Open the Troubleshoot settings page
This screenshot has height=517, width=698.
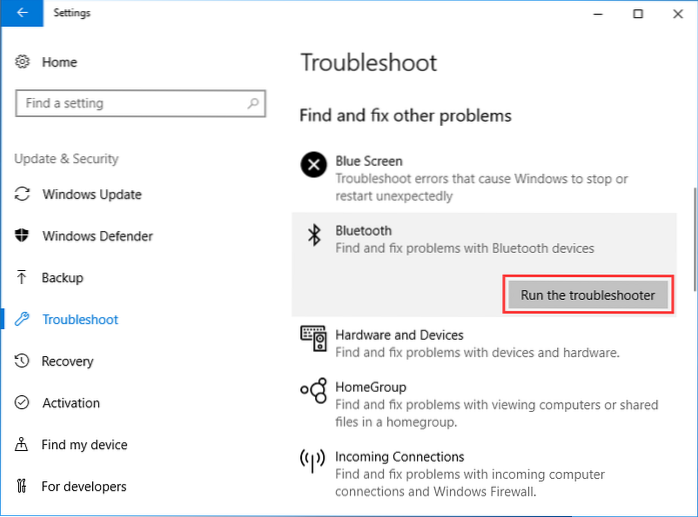tap(80, 320)
